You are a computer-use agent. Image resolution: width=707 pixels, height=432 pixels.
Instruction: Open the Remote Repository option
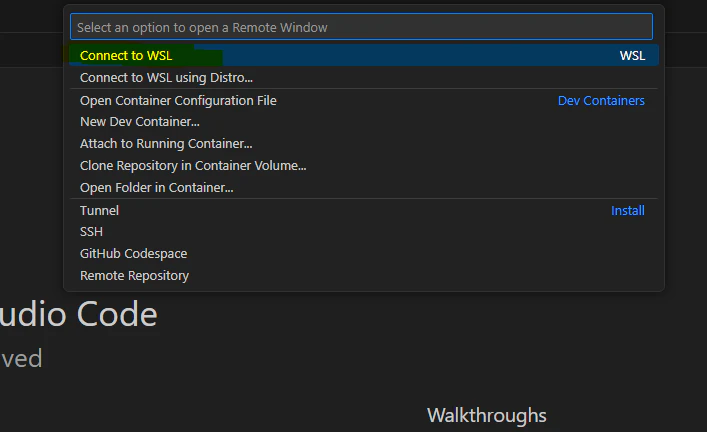click(364, 276)
